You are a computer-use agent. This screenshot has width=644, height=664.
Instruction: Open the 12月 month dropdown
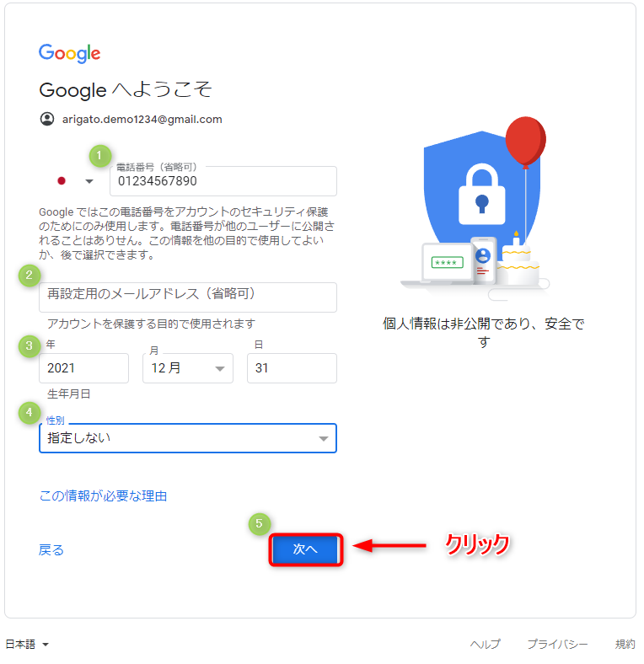click(x=188, y=368)
